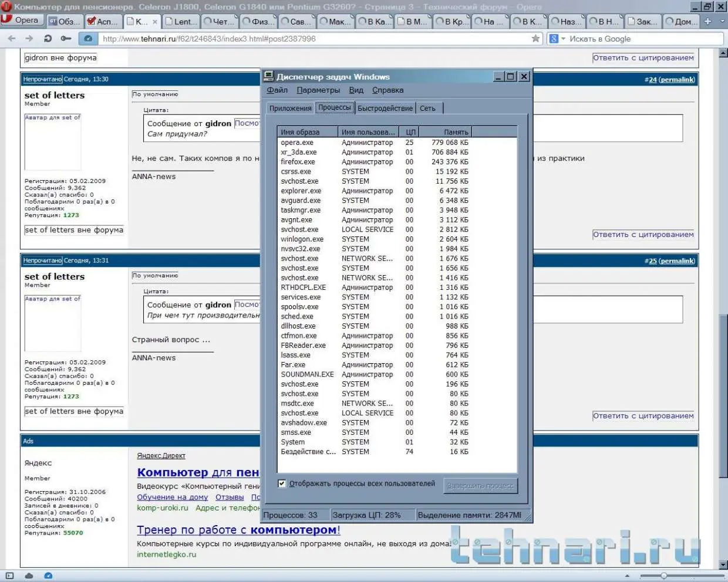Bookmark the page with the star icon
The width and height of the screenshot is (728, 582).
(x=535, y=39)
